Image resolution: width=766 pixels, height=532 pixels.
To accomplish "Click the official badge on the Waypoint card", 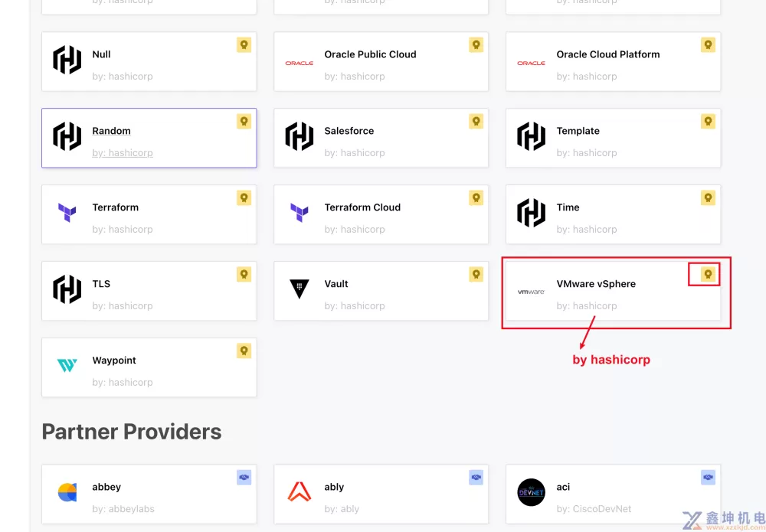I will click(x=244, y=351).
